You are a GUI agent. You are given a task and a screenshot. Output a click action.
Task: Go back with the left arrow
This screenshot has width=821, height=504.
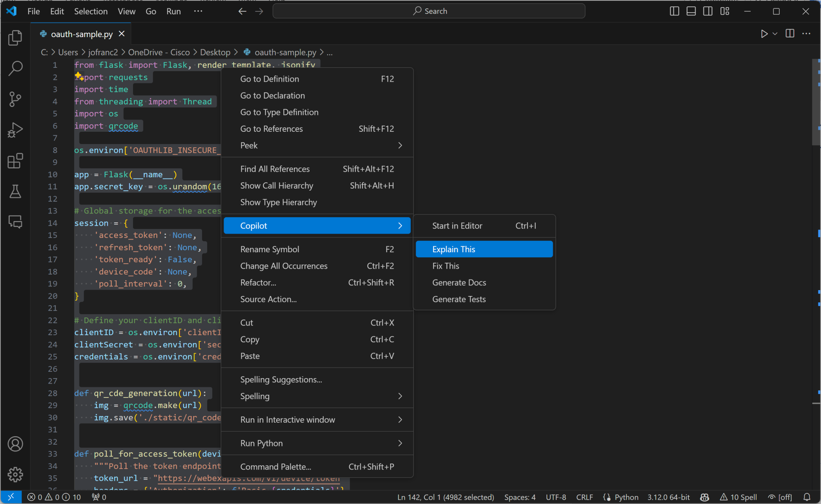click(x=242, y=11)
